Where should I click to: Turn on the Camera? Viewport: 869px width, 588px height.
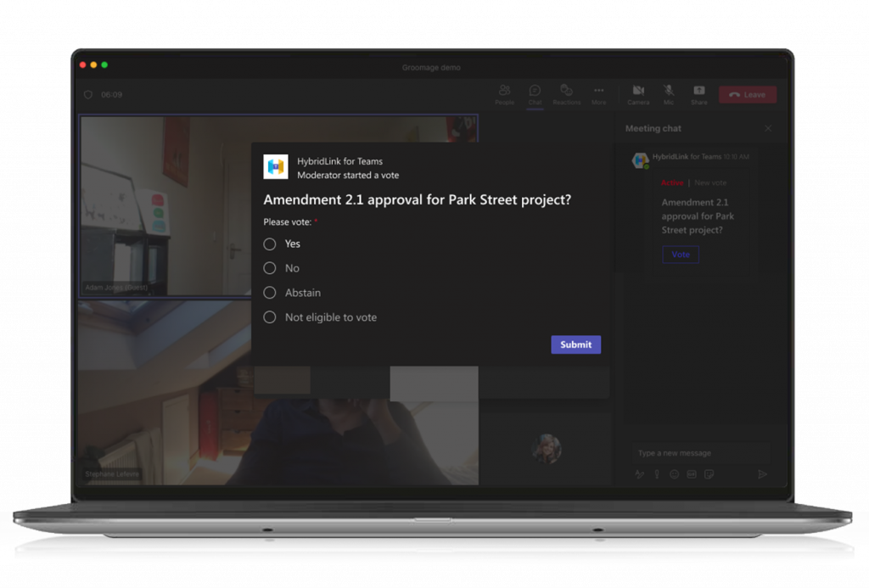click(638, 93)
